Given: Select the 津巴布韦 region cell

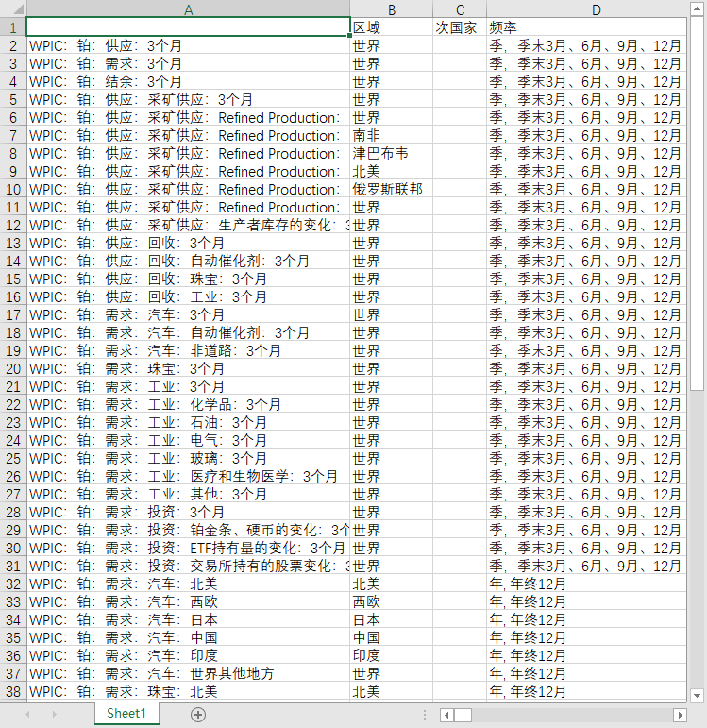Looking at the screenshot, I should [x=392, y=153].
